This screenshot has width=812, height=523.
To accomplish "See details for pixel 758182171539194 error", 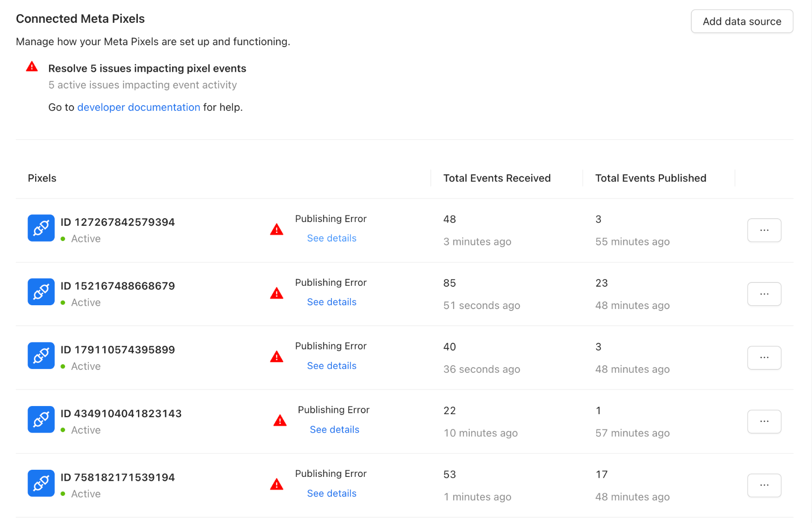I will (x=331, y=494).
